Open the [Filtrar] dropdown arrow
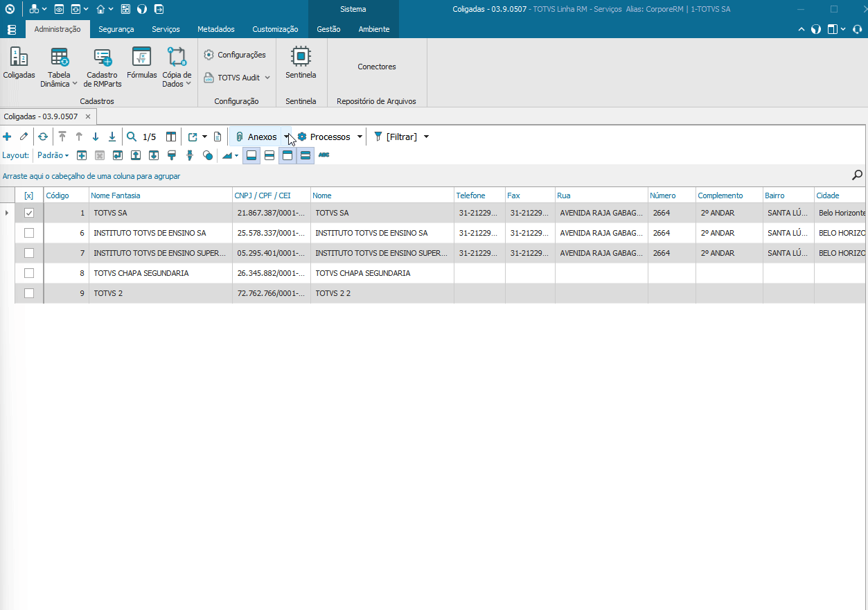The image size is (868, 610). (x=426, y=137)
